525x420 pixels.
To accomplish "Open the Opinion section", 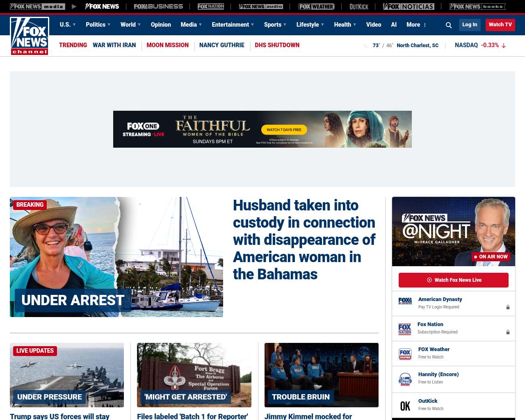I will coord(161,25).
